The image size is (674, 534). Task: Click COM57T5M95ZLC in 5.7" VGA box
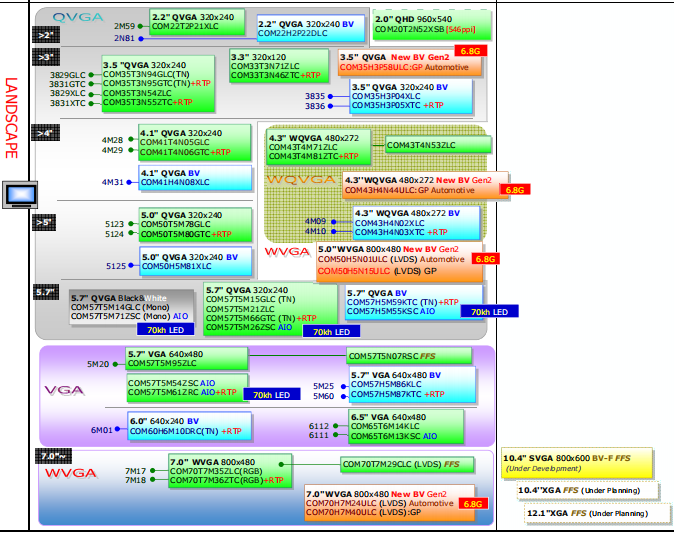[x=162, y=363]
